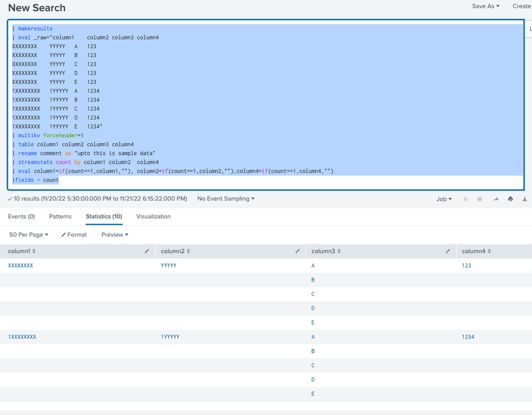Image resolution: width=532 pixels, height=415 pixels.
Task: Open the Save As dropdown
Action: tap(486, 6)
